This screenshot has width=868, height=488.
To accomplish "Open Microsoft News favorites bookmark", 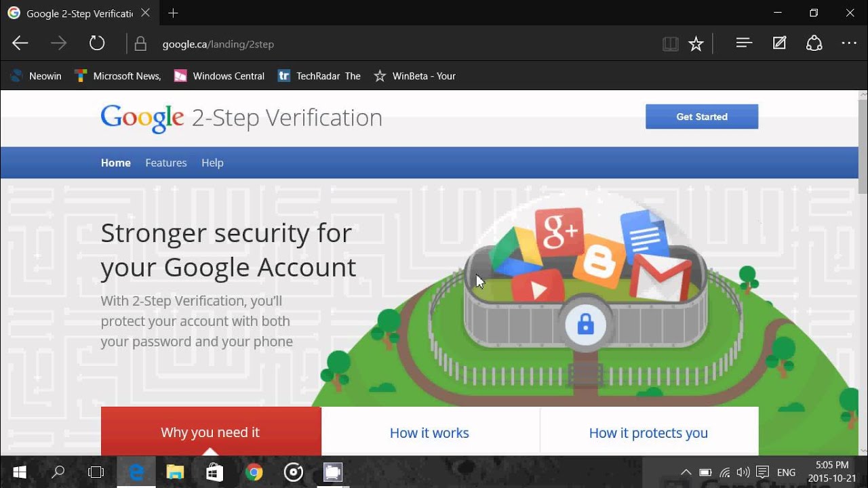I will pyautogui.click(x=117, y=76).
